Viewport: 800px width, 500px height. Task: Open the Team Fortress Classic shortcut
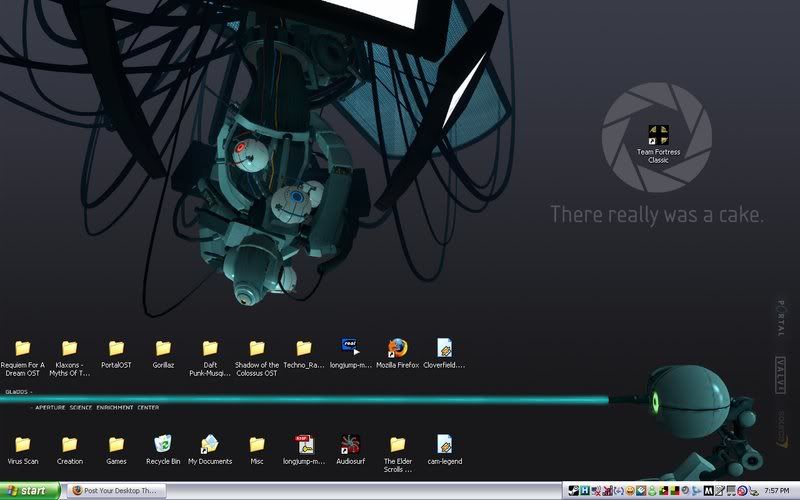point(657,133)
